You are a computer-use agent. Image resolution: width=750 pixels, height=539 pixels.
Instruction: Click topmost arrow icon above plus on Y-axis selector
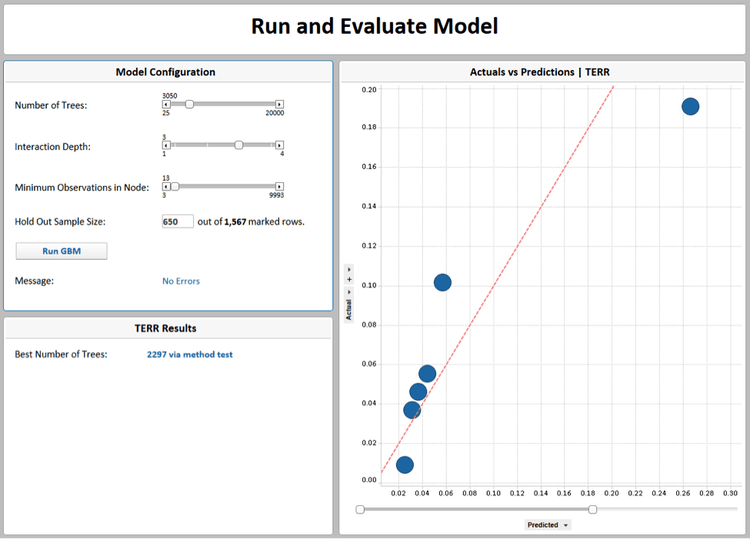(349, 269)
